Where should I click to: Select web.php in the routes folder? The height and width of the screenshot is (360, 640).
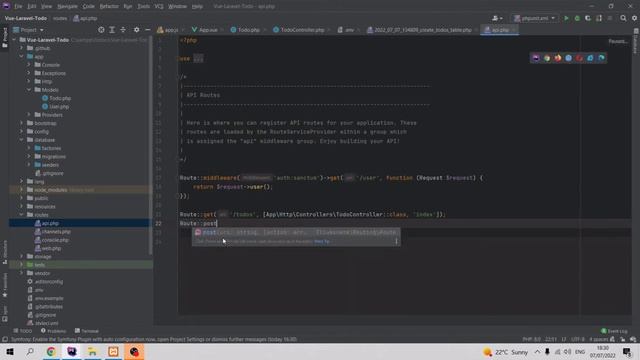click(48, 248)
